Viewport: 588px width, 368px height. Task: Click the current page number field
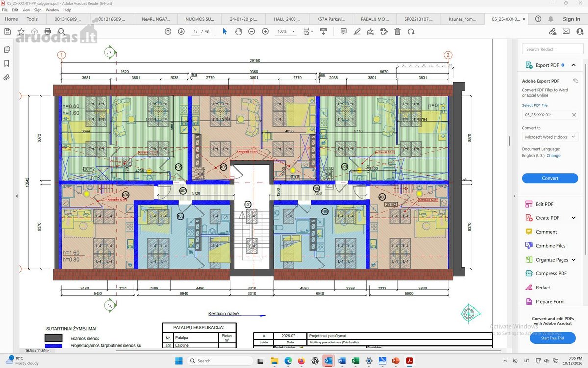tap(196, 31)
